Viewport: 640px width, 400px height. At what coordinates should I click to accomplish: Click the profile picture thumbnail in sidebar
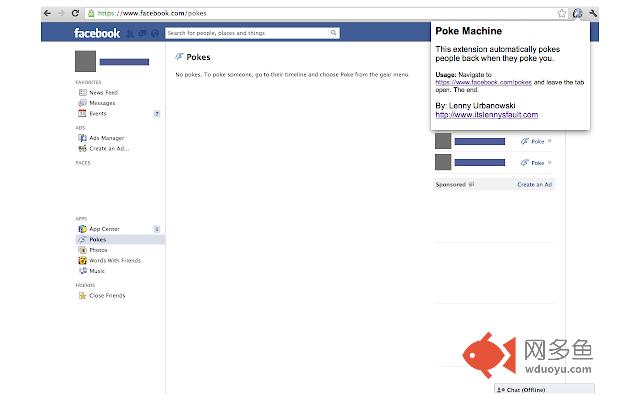coord(85,61)
